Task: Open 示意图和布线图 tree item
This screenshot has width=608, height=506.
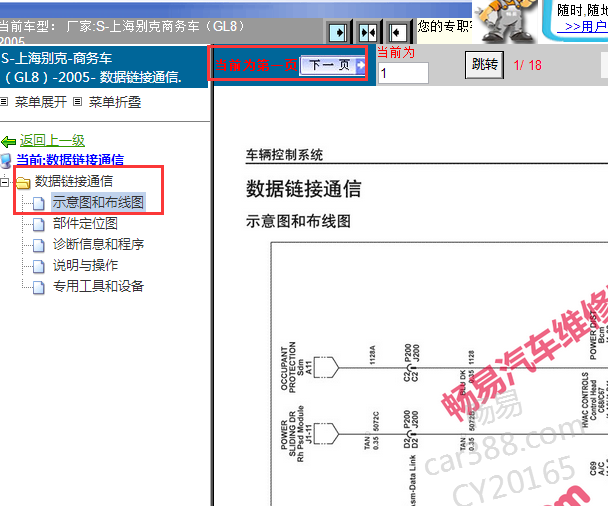Action: (x=98, y=202)
